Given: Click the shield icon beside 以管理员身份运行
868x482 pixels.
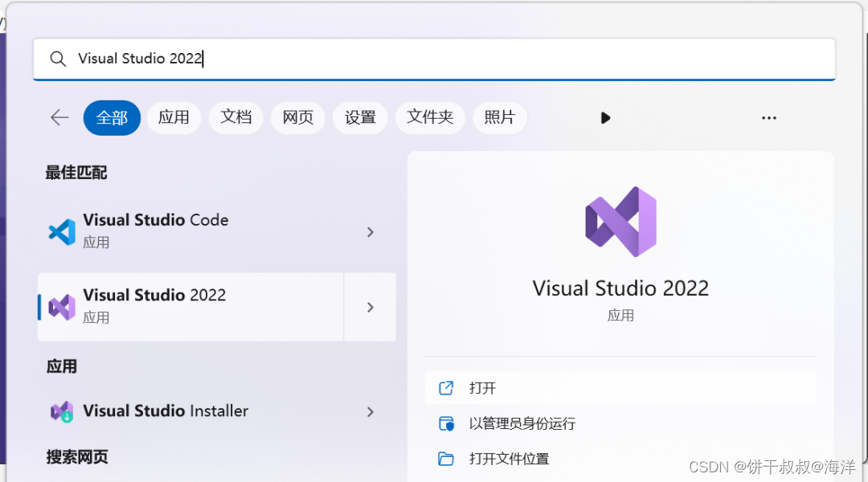Looking at the screenshot, I should (x=446, y=423).
